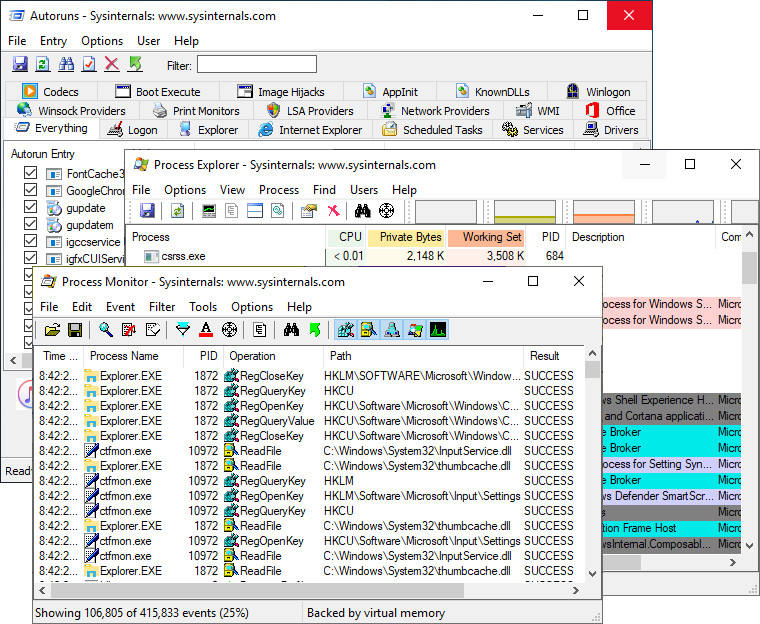Click the Windows Defender SmartScreen row

pos(672,496)
